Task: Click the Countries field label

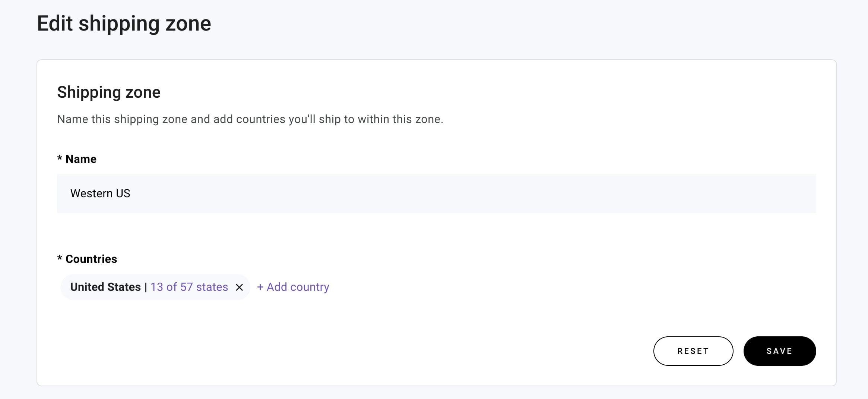Action: click(x=87, y=258)
